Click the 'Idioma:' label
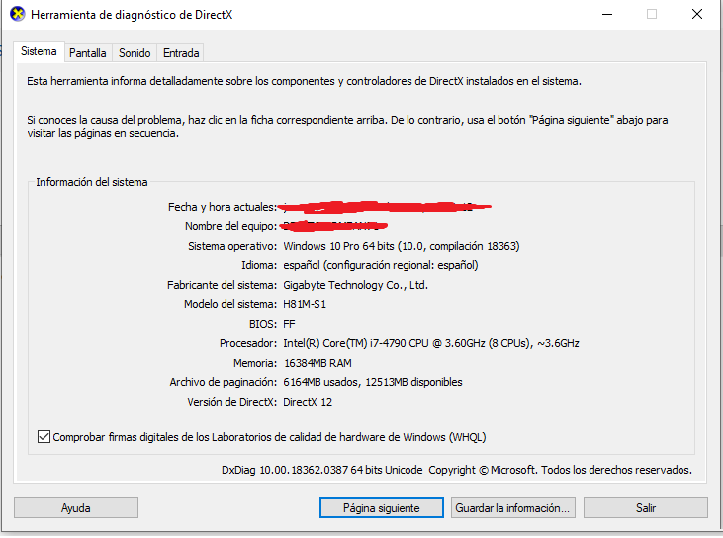The image size is (723, 538). [259, 266]
